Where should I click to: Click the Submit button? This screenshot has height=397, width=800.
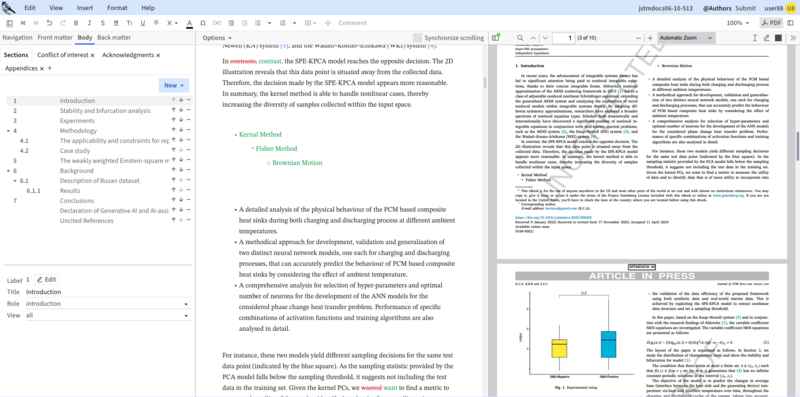(x=746, y=8)
